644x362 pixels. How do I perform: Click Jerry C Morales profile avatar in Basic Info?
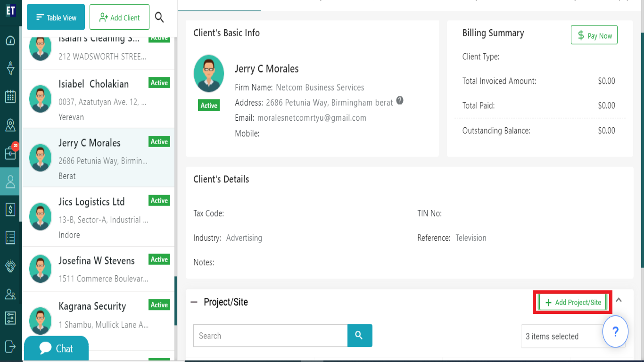click(x=209, y=74)
